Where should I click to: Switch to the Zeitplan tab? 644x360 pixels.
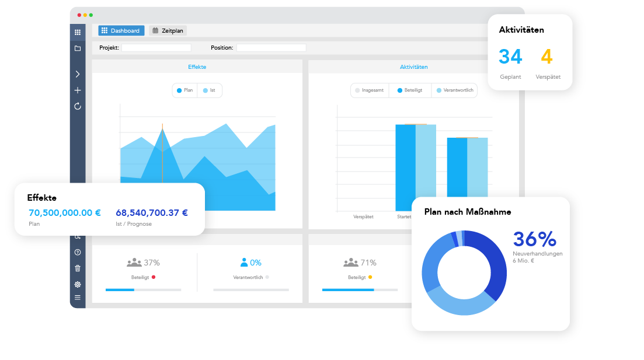click(x=168, y=31)
